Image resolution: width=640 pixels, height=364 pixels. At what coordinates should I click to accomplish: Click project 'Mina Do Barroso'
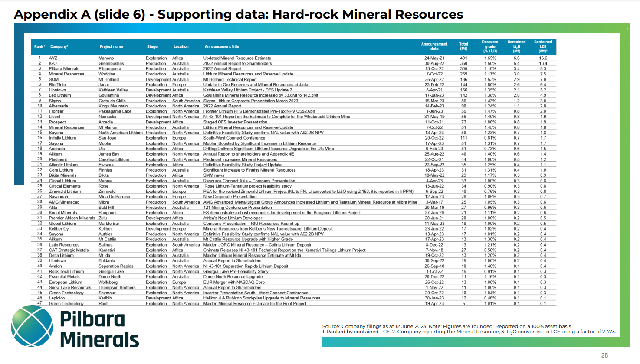[114, 197]
